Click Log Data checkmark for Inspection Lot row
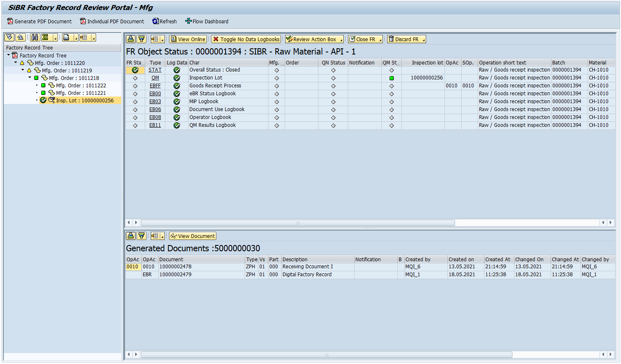Viewport: 621px width, 364px height. [x=177, y=78]
